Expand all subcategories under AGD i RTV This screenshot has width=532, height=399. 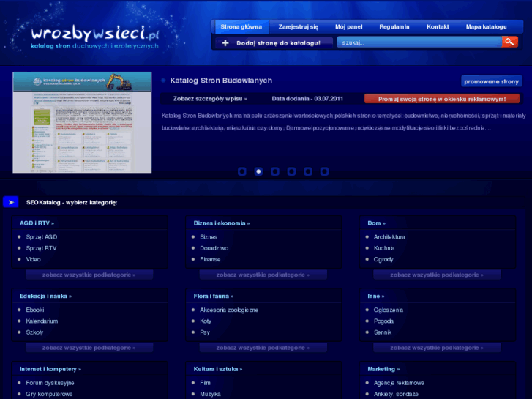(89, 275)
